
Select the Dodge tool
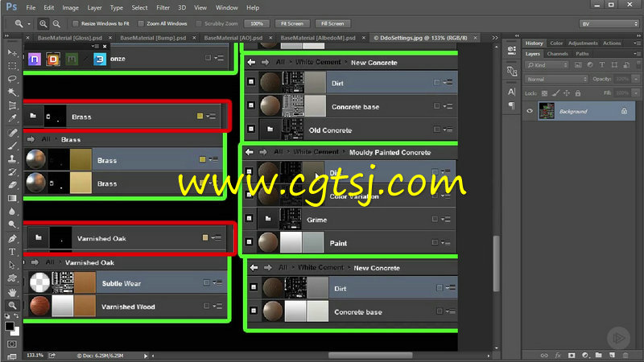(x=12, y=224)
